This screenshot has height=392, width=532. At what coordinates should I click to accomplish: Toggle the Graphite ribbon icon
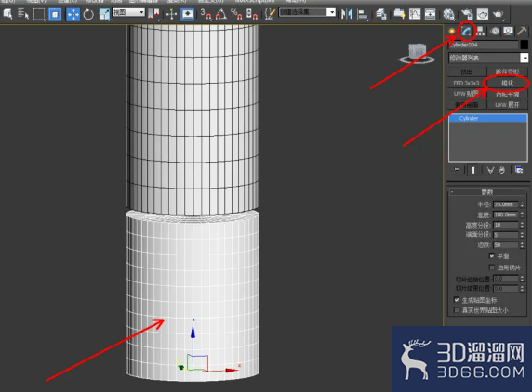point(399,14)
